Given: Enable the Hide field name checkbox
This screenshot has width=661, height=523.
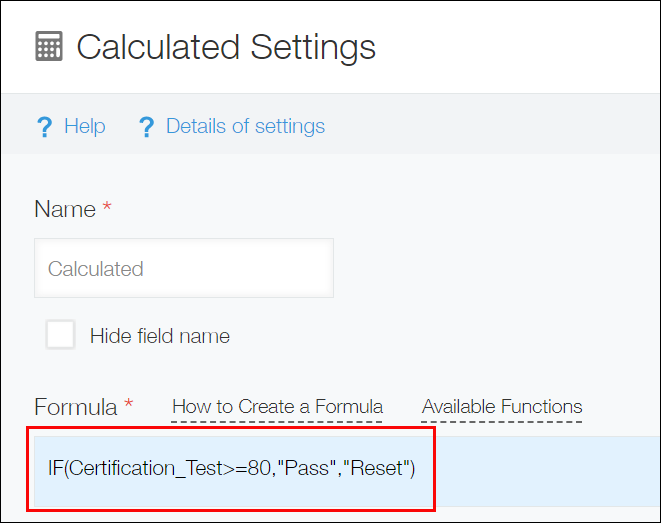Looking at the screenshot, I should 60,335.
